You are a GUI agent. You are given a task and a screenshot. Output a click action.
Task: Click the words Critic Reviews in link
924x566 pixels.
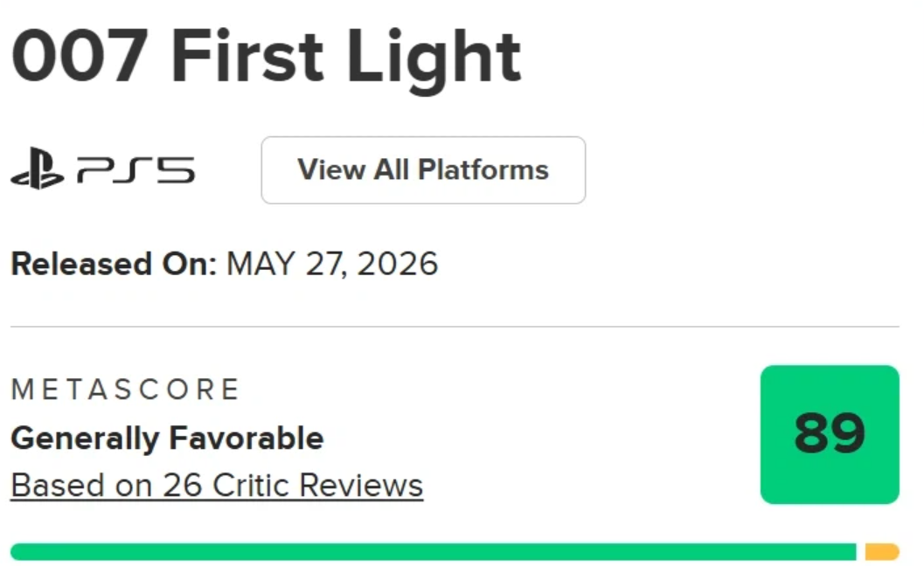(x=317, y=486)
